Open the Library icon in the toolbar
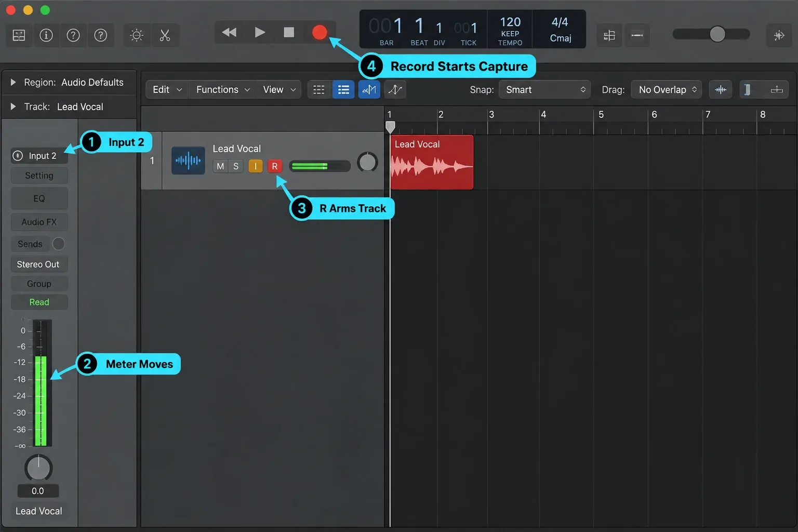The height and width of the screenshot is (532, 798). [19, 35]
